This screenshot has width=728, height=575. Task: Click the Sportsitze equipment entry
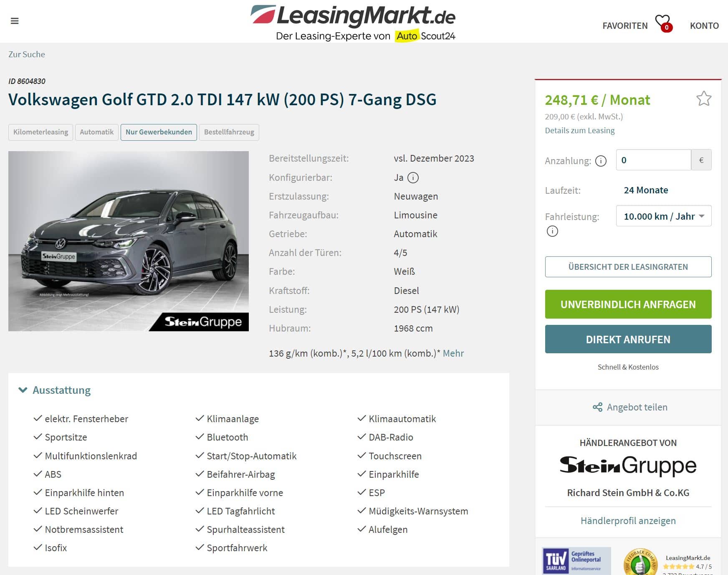pyautogui.click(x=66, y=437)
